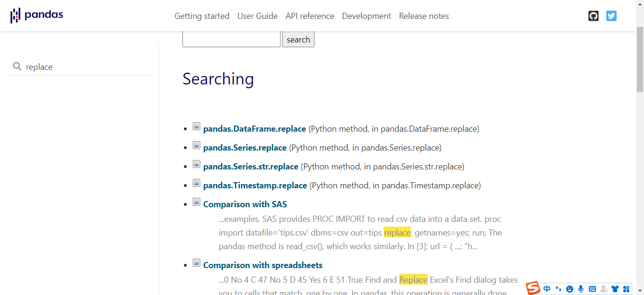Toggle full-width punctuation in Sogou
The height and width of the screenshot is (295, 644).
coord(558,288)
